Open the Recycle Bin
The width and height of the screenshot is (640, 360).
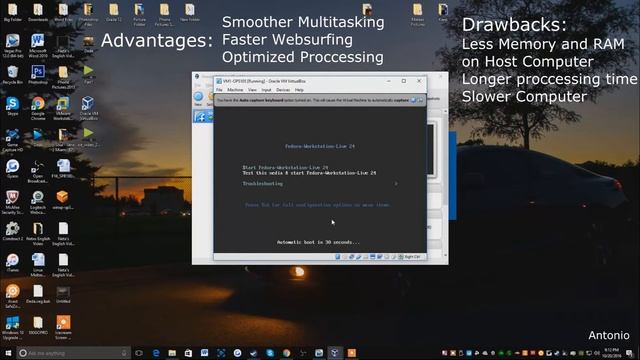tap(13, 75)
